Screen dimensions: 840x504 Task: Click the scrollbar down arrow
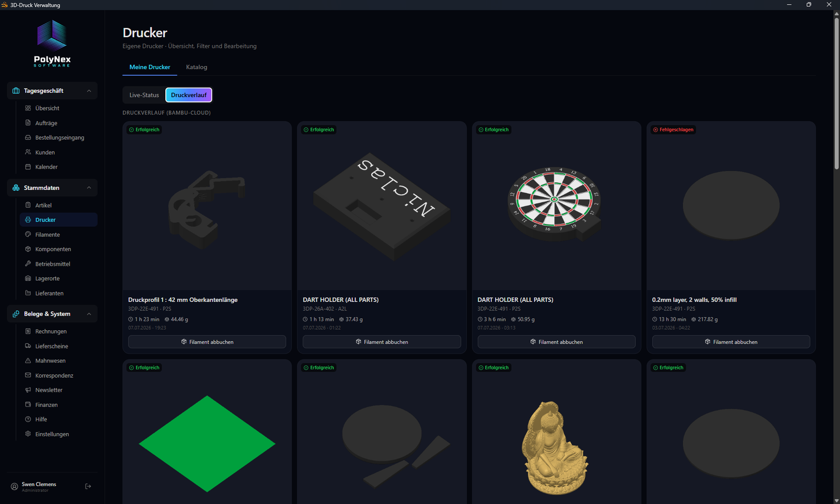pos(836,500)
